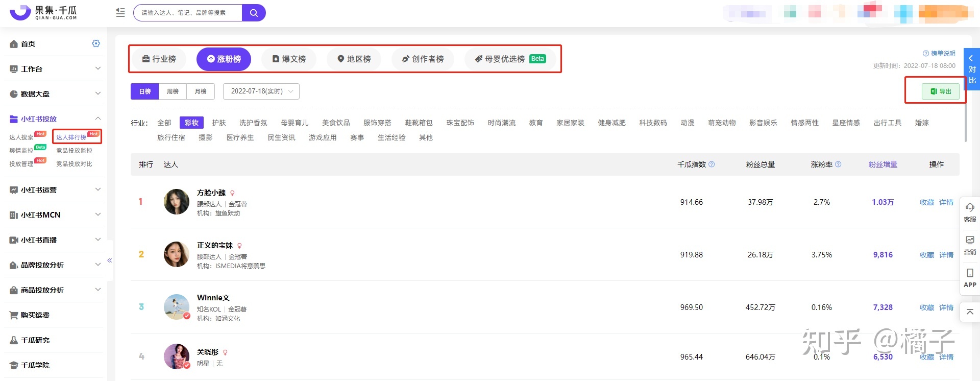980x381 pixels.
Task: Filter industry by 护肤
Action: point(219,123)
